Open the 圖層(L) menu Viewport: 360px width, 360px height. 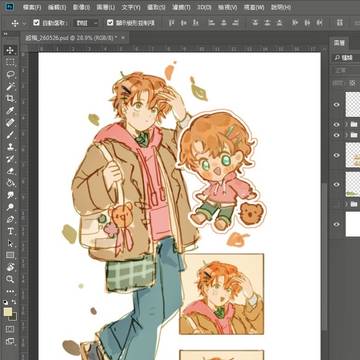coord(105,7)
